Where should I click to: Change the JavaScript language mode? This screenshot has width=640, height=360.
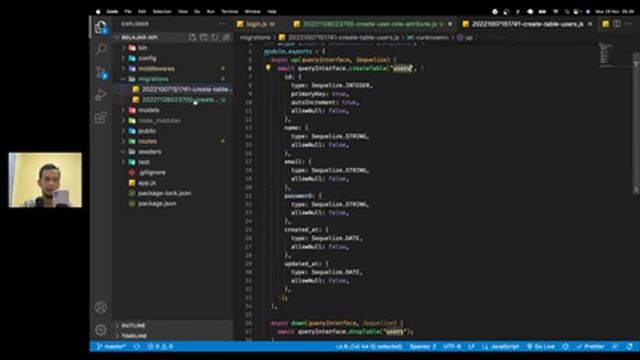coord(504,347)
